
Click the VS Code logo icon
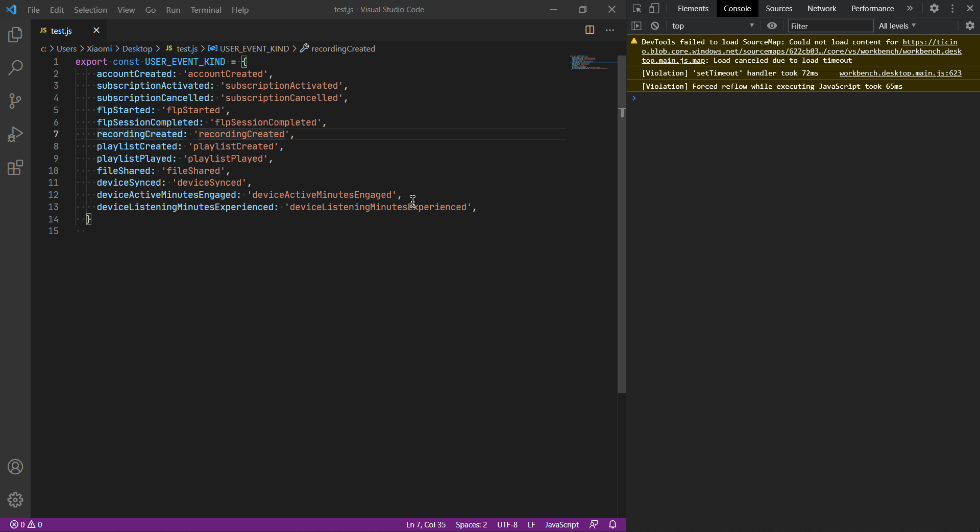click(x=11, y=10)
